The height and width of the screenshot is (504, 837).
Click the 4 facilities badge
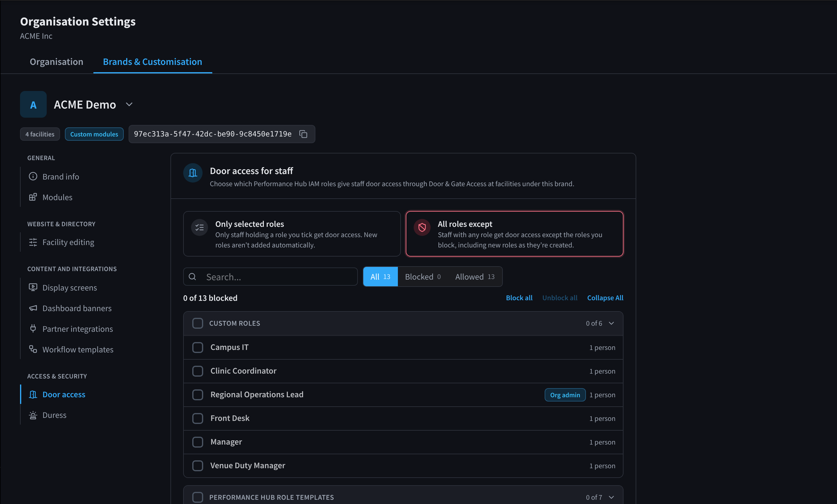40,134
